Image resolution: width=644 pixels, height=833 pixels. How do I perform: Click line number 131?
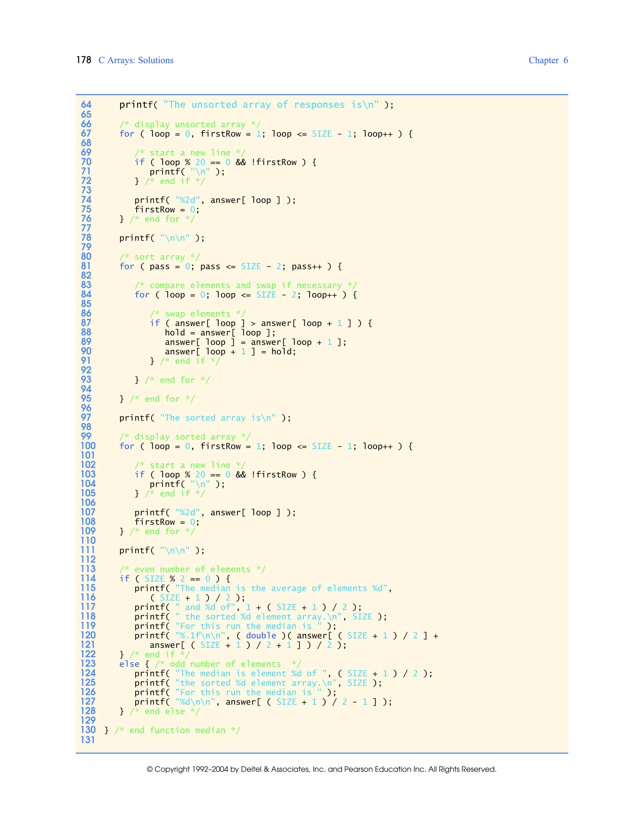(88, 740)
